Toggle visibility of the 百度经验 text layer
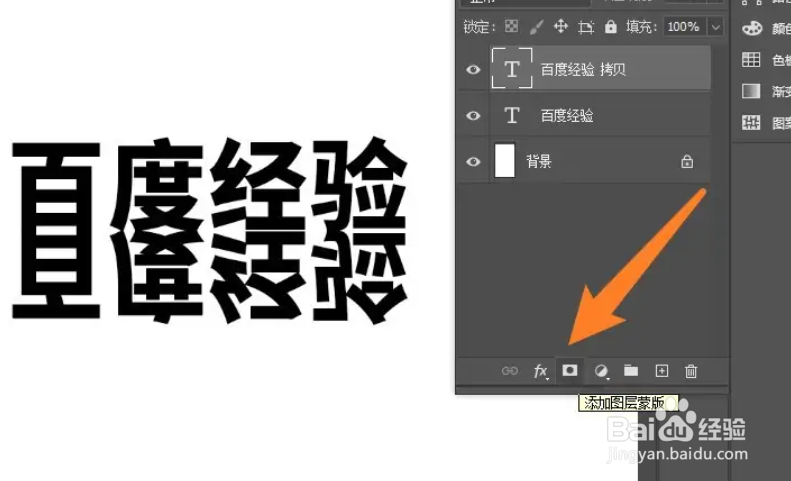Screen dimensions: 791x481 (473, 116)
